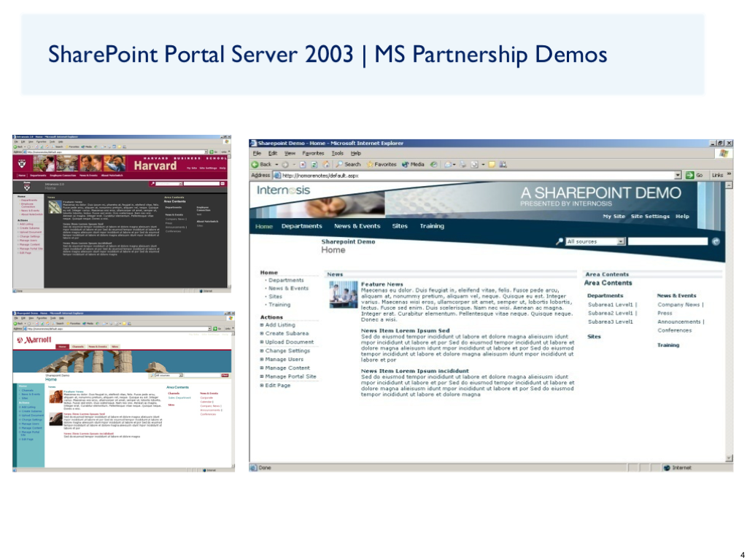Expand the Manage Portal Site action
Screen dimensions: 747x560
tap(262, 376)
